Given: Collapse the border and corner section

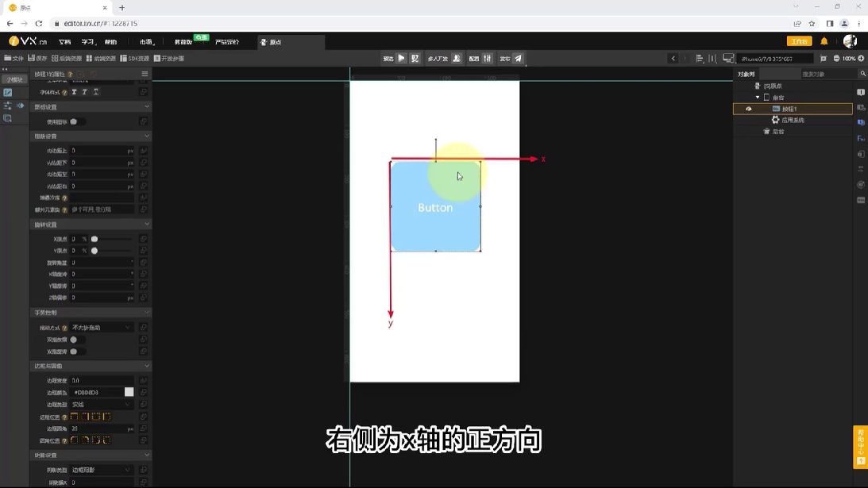Looking at the screenshot, I should click(146, 367).
